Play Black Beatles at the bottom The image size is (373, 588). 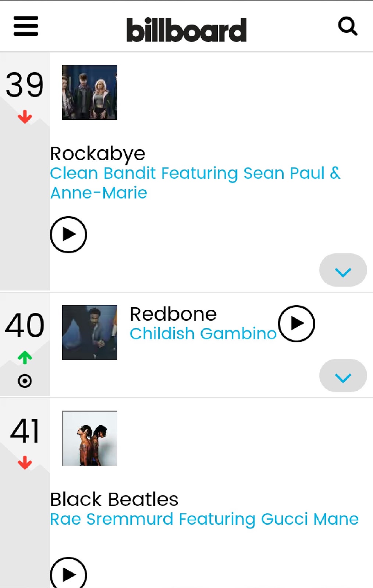pyautogui.click(x=68, y=574)
